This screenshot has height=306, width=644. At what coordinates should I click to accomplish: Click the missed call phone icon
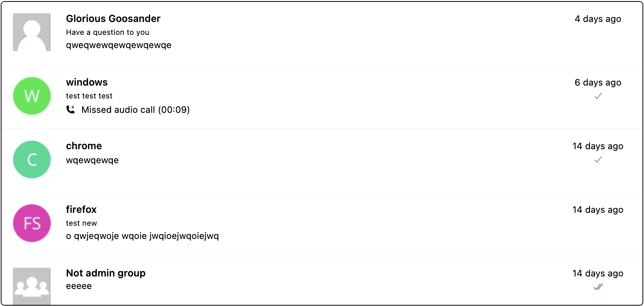click(x=70, y=109)
